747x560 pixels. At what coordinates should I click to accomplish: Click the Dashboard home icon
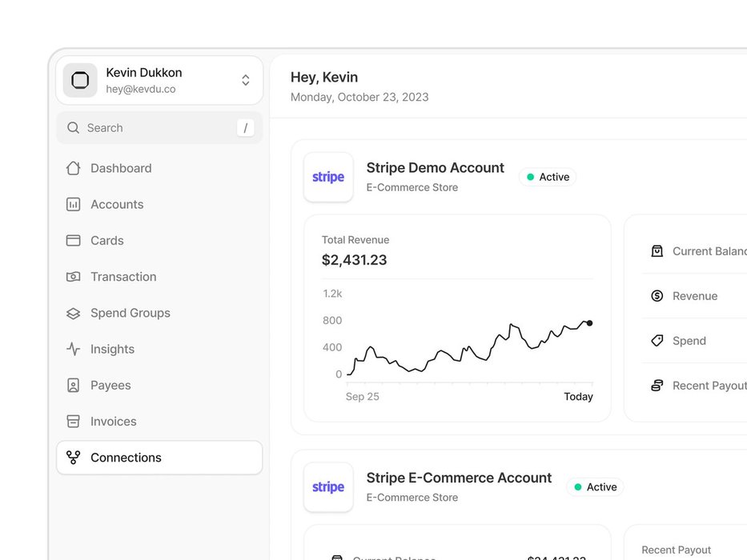click(73, 168)
